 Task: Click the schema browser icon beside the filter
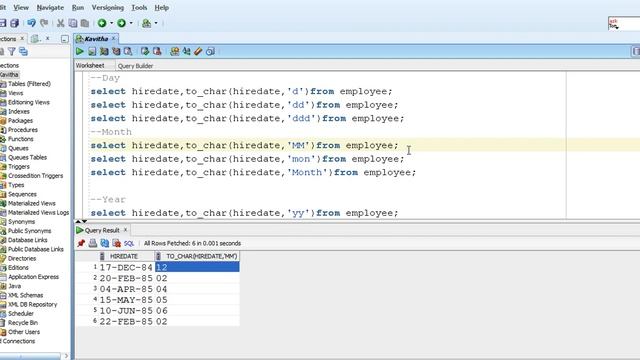point(24,51)
